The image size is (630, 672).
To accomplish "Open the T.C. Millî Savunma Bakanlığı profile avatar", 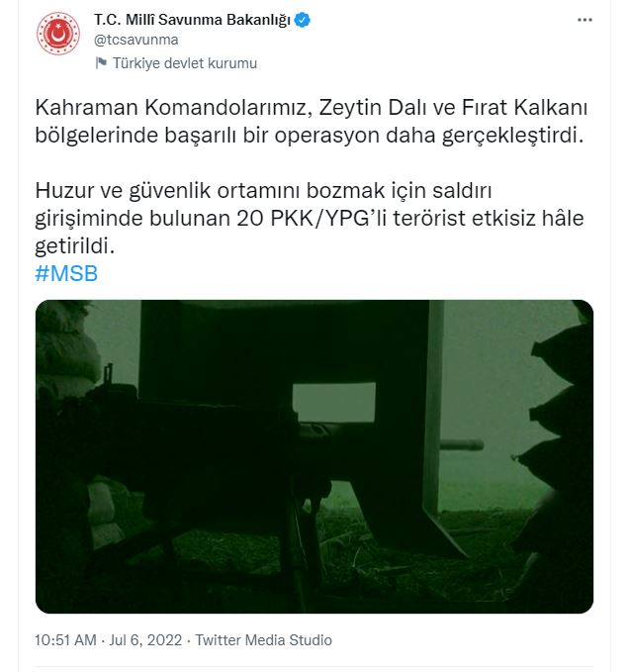I will click(58, 33).
